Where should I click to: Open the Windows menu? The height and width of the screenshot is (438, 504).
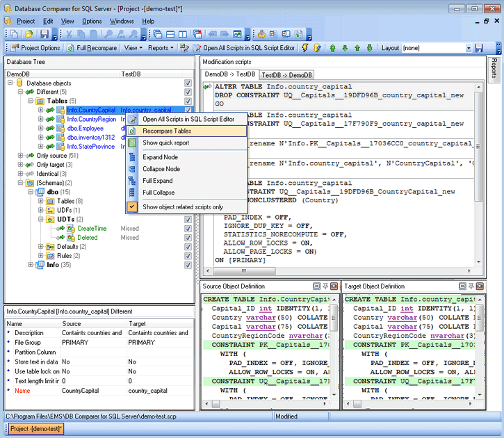click(x=122, y=22)
